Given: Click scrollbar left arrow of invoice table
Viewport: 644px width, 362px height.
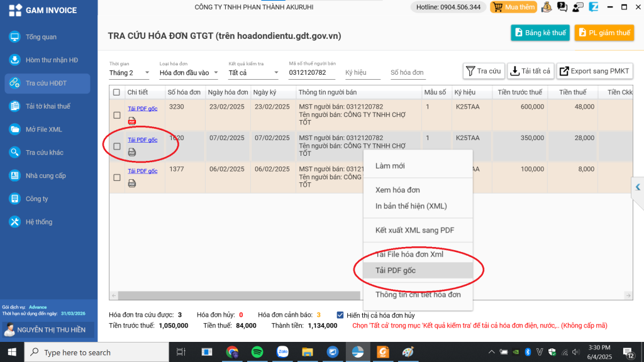Looking at the screenshot, I should click(x=114, y=295).
